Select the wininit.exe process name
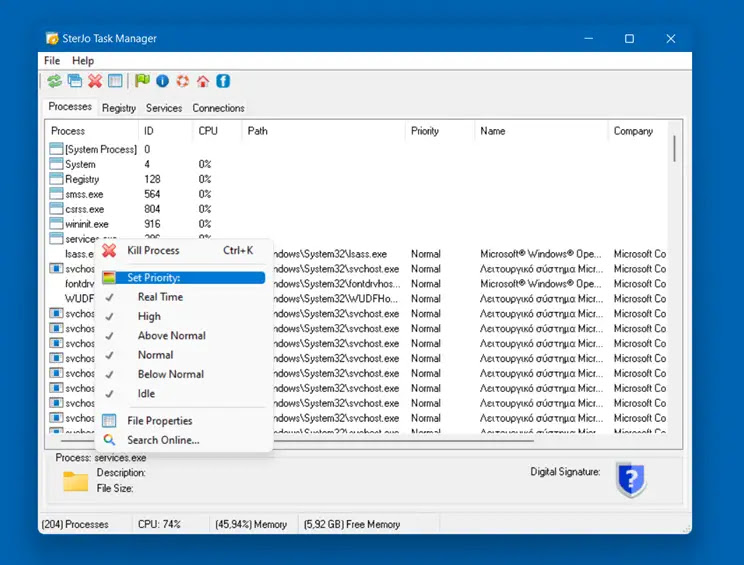The image size is (744, 565). (x=87, y=224)
